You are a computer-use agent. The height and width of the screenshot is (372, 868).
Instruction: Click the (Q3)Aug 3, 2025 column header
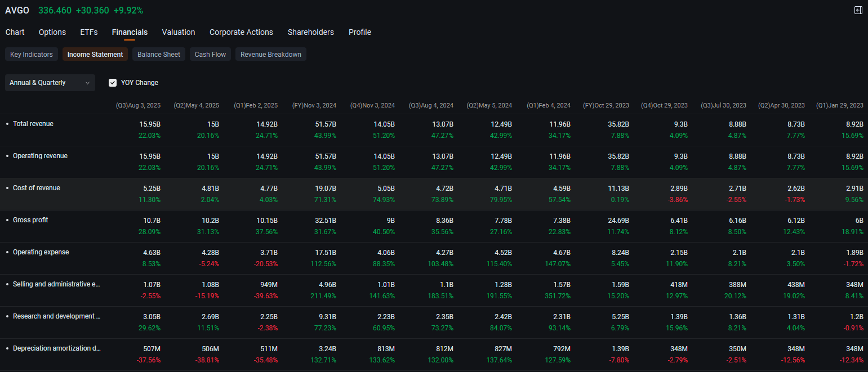click(138, 105)
